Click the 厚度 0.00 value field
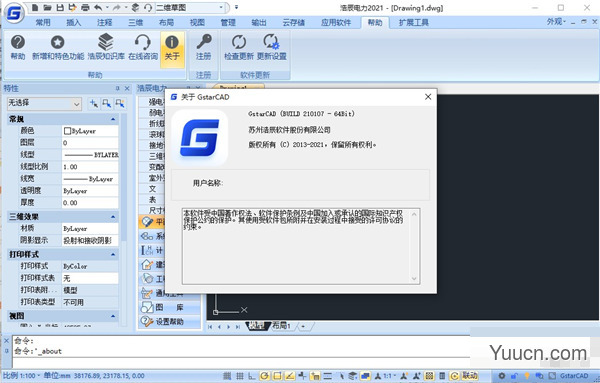Screen dimensions: 600x383 click(x=90, y=203)
